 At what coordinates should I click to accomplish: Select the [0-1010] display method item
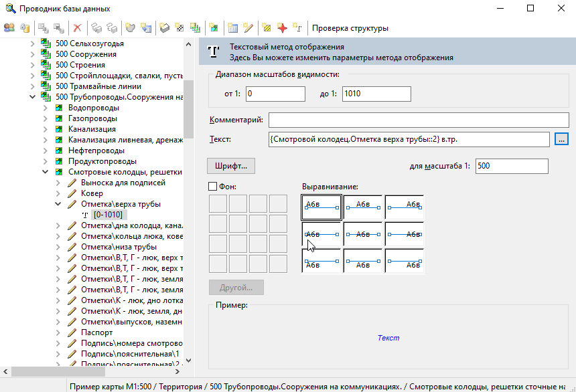coord(108,215)
